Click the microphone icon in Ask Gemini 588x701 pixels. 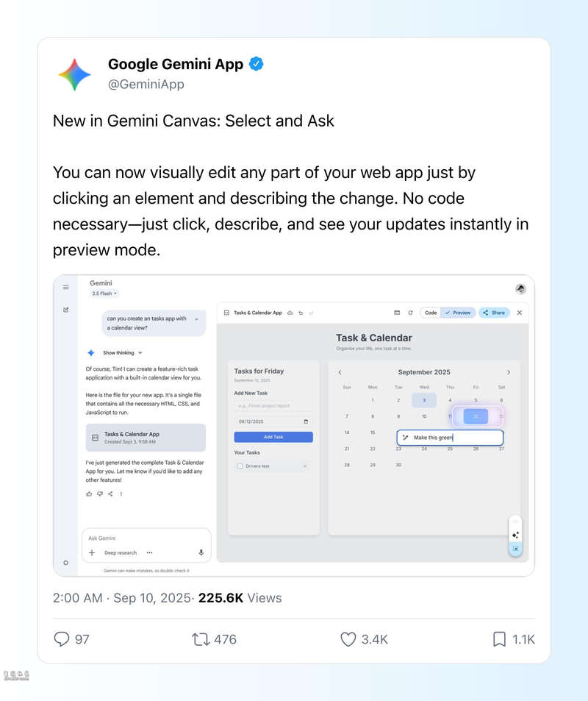tap(201, 552)
